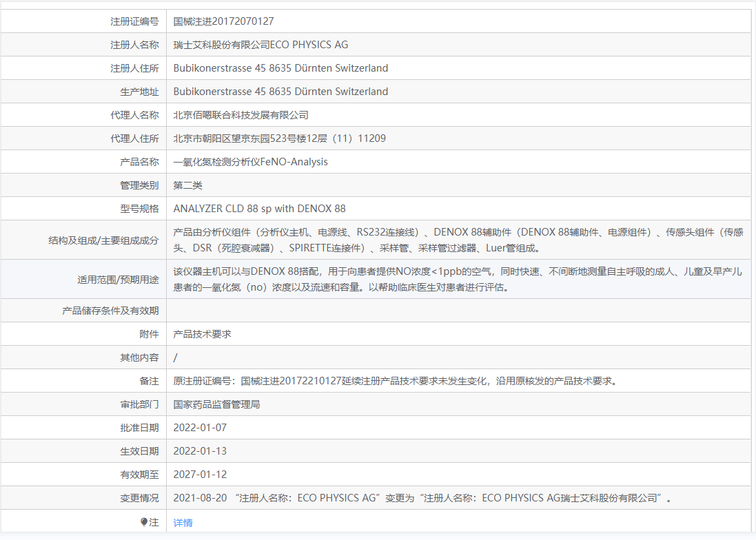The width and height of the screenshot is (756, 540).
Task: Click the 注册人住所 address value
Action: click(x=280, y=68)
